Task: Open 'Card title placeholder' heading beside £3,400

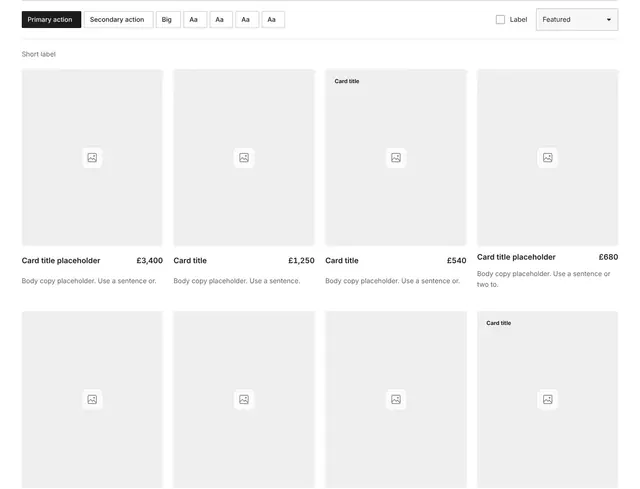Action: tap(61, 260)
